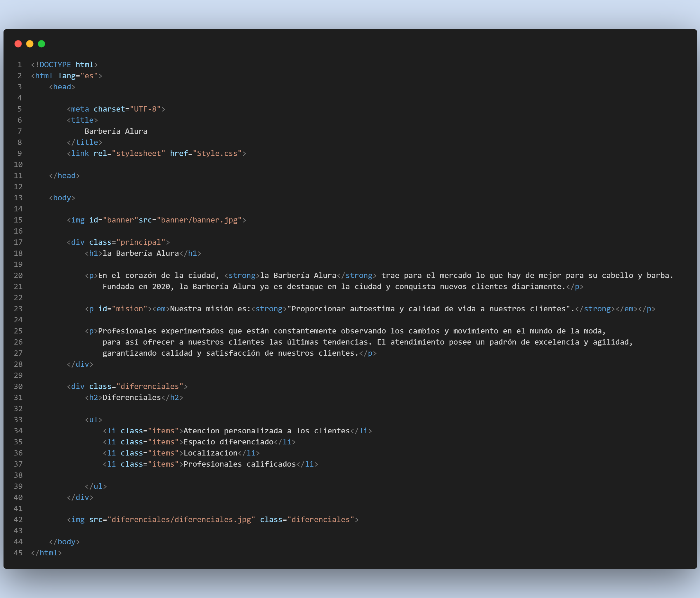Click the opening ul tag
This screenshot has width=700, height=598.
pos(93,420)
